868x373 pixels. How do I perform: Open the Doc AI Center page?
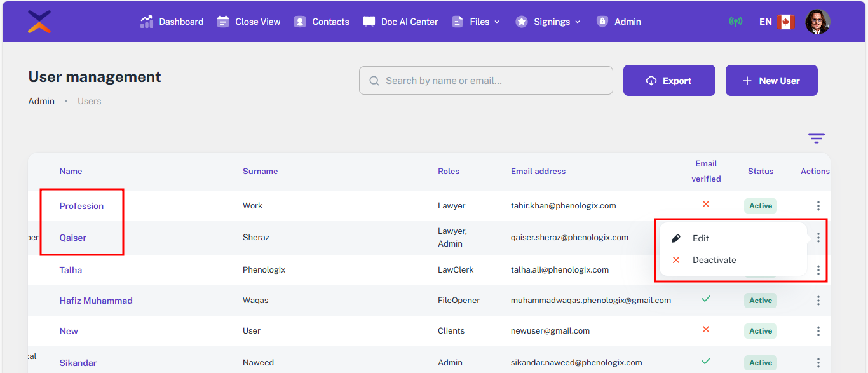(400, 22)
